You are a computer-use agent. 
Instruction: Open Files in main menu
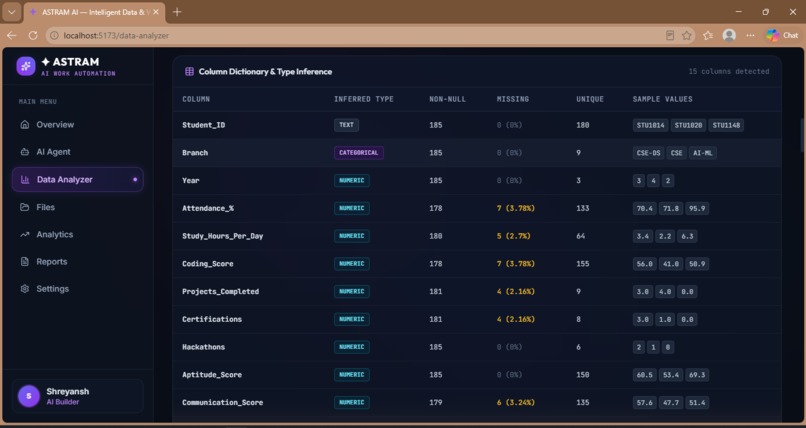click(x=78, y=207)
